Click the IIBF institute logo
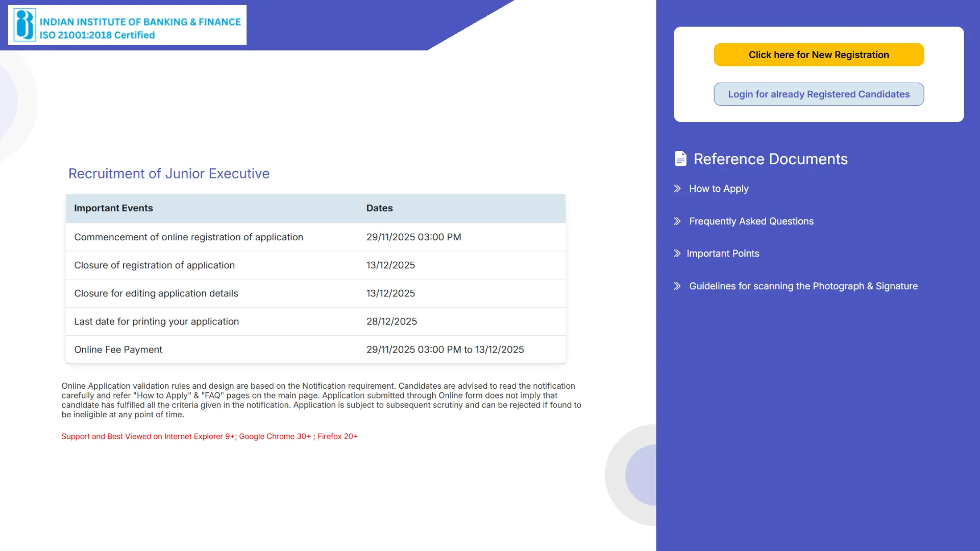Image resolution: width=980 pixels, height=551 pixels. pyautogui.click(x=126, y=24)
